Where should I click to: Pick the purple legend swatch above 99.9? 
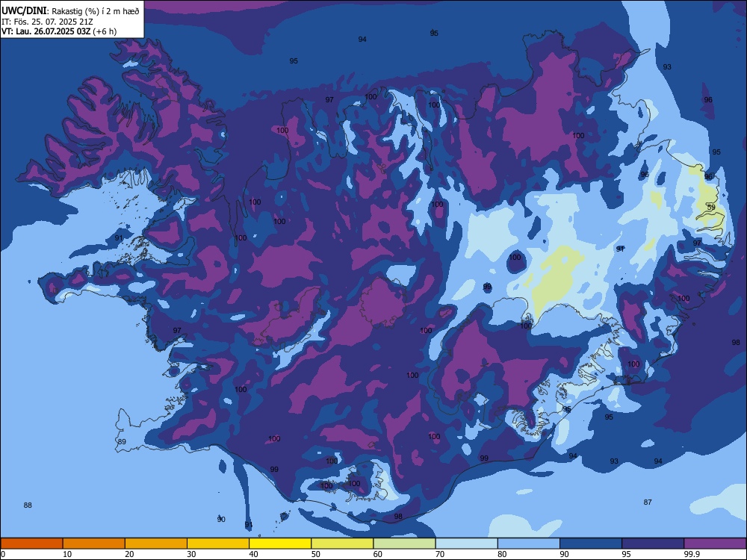(x=715, y=544)
